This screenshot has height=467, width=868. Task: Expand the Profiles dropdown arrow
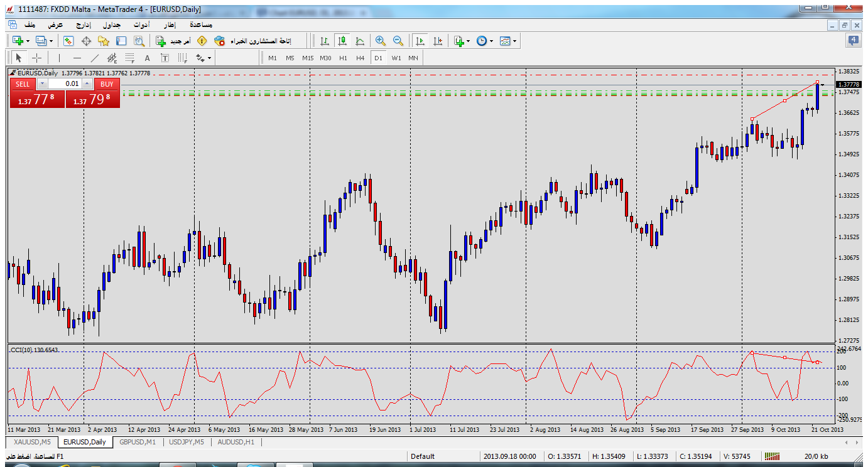point(52,41)
